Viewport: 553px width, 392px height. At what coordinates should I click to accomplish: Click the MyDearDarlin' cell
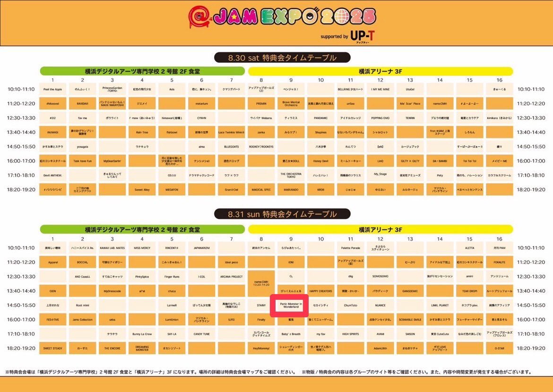[112, 161]
